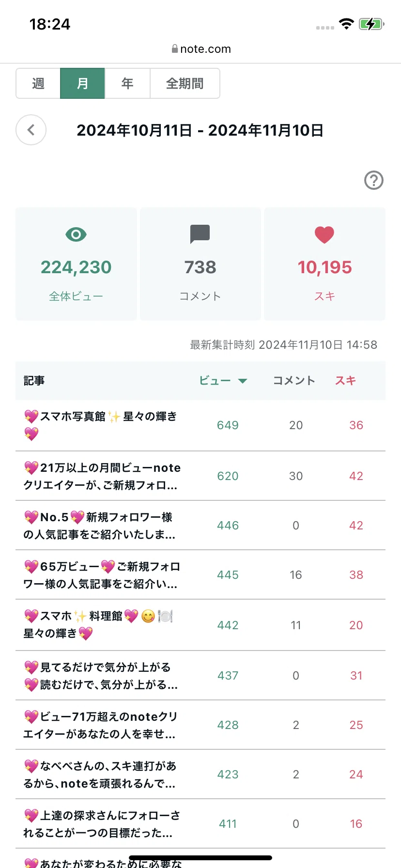Open the question mark help icon
Viewport: 401px width, 868px height.
coord(374,180)
